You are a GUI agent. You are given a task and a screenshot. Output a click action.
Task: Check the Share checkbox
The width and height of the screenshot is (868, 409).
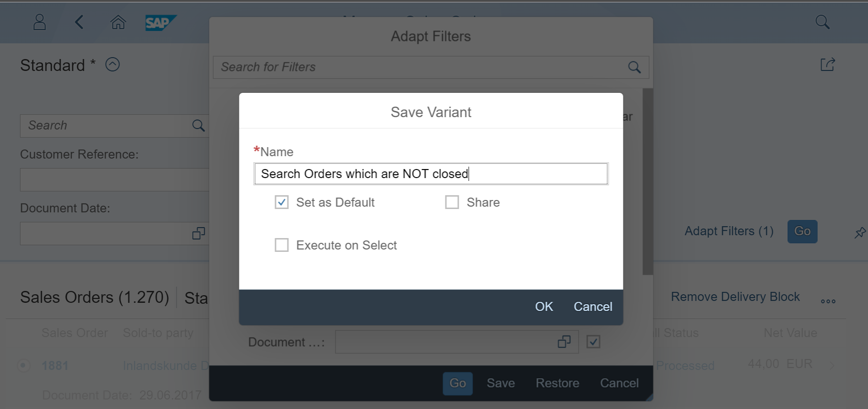pos(452,202)
